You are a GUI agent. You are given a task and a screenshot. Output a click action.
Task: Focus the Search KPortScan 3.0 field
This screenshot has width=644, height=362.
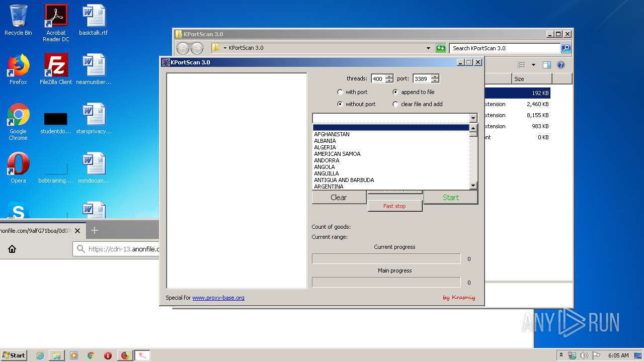(505, 48)
